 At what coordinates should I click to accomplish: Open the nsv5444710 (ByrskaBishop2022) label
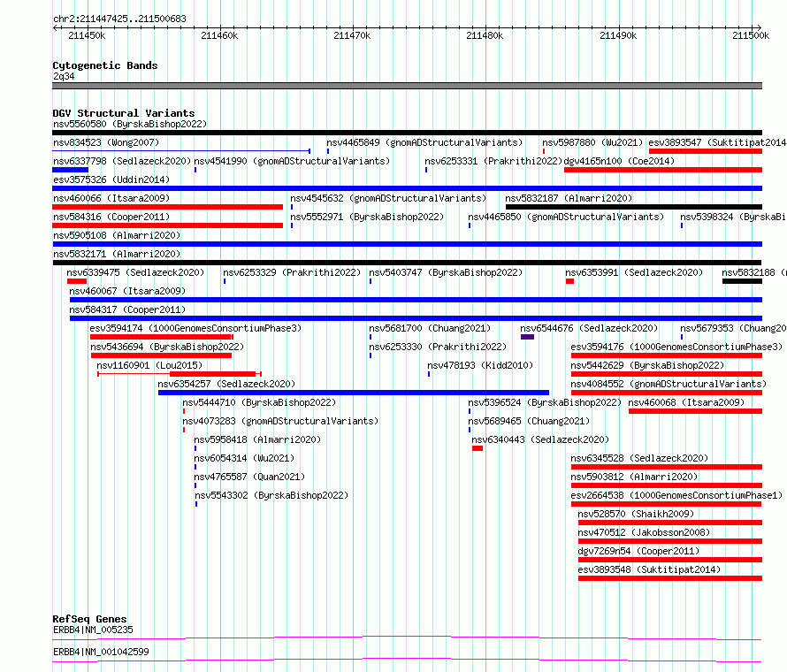(259, 402)
